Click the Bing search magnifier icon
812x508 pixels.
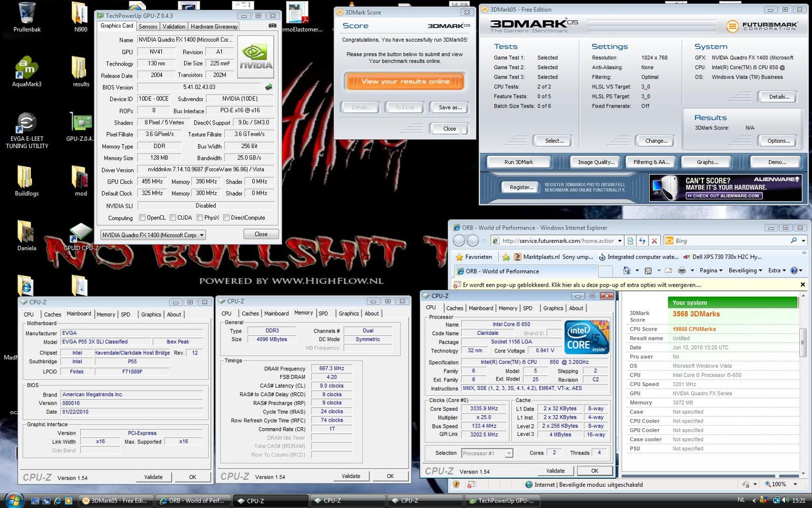(794, 241)
